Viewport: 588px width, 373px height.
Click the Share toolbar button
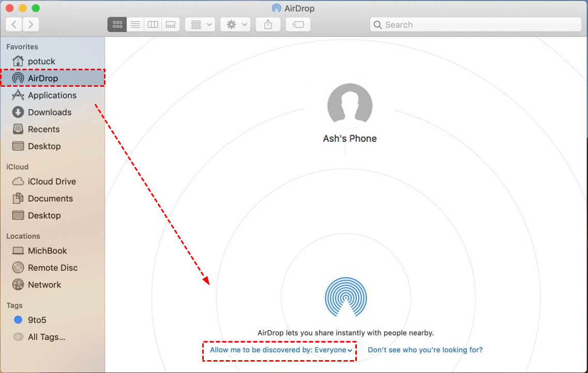tap(268, 25)
